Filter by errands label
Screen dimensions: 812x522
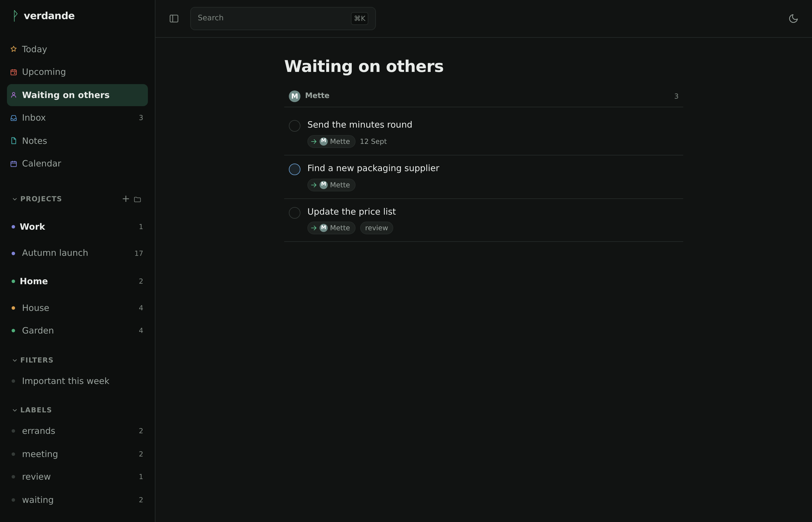pos(77,431)
